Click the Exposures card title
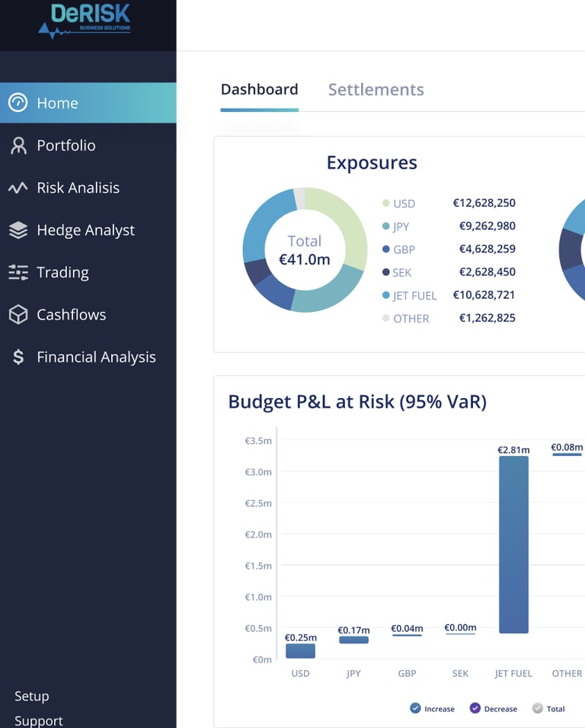585x728 pixels. pos(372,163)
